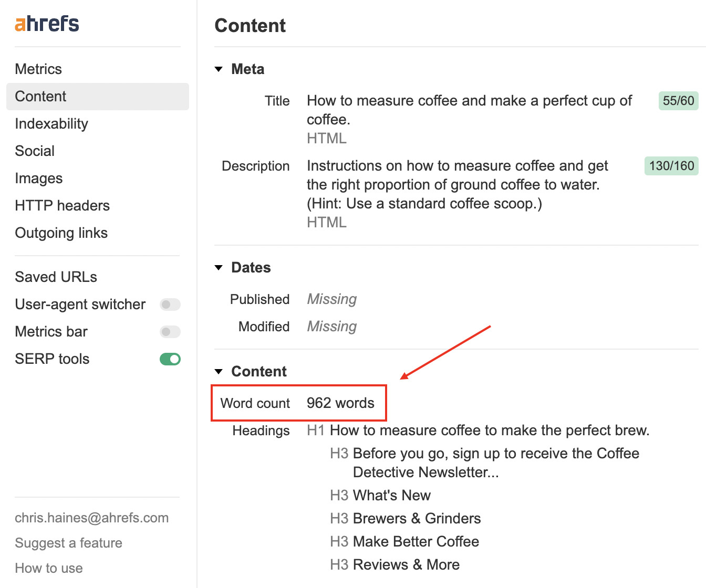This screenshot has height=588, width=706.
Task: Open Saved URLs
Action: click(56, 277)
